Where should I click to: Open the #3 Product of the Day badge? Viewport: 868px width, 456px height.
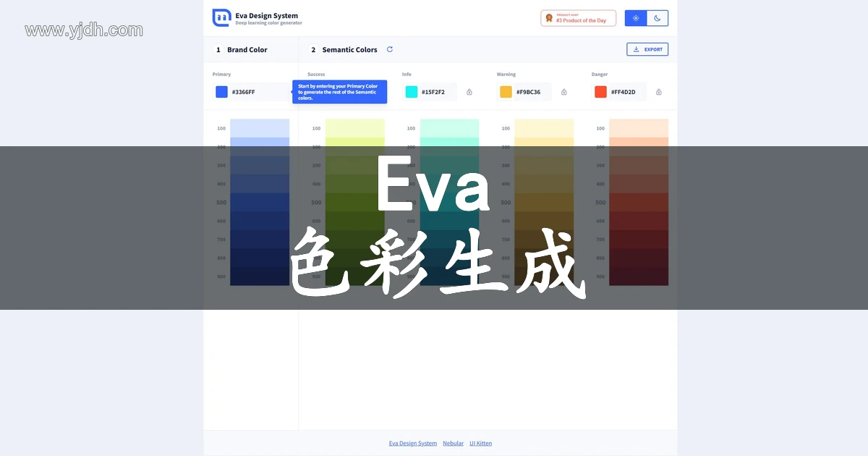point(579,18)
